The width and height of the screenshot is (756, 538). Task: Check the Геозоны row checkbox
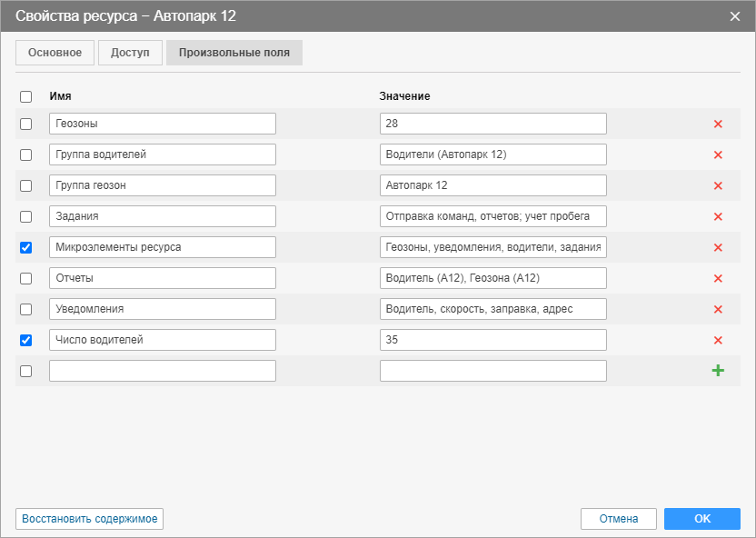coord(25,124)
